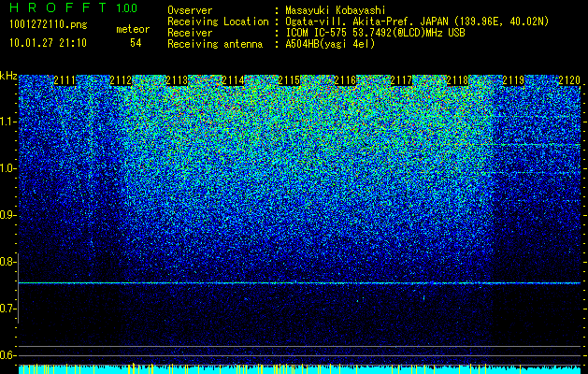Click the cyan signal-level bar graph at the bottom

(300, 368)
